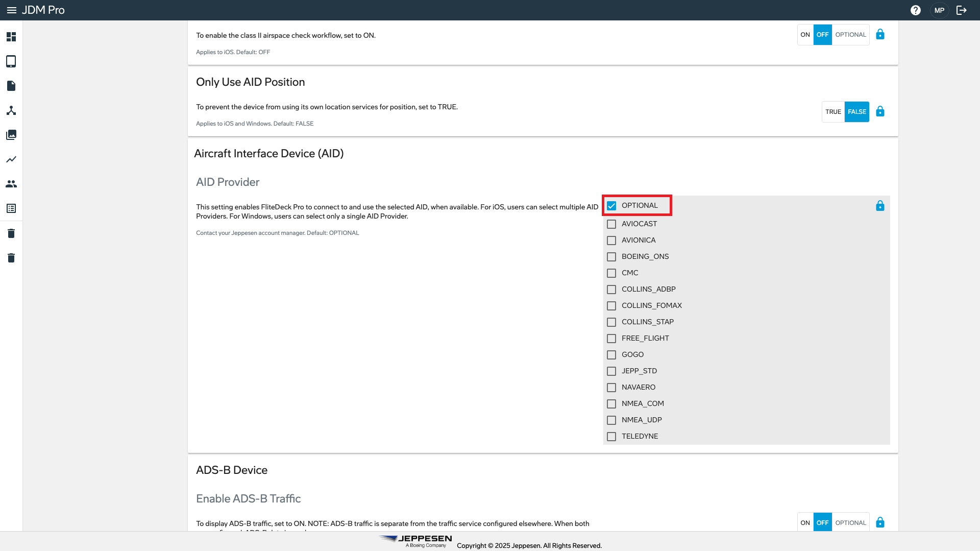The image size is (980, 551).
Task: Check the CMC provider checkbox
Action: point(611,273)
